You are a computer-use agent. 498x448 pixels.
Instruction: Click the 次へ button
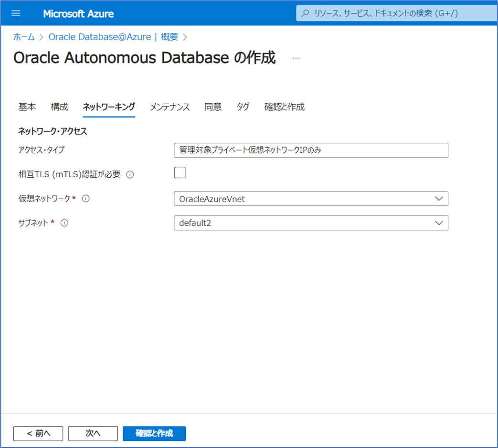click(93, 433)
